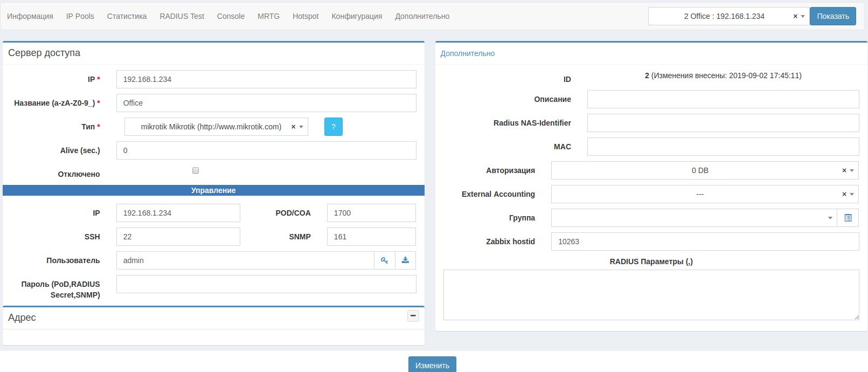Open the IP Pools menu

pyautogui.click(x=80, y=16)
